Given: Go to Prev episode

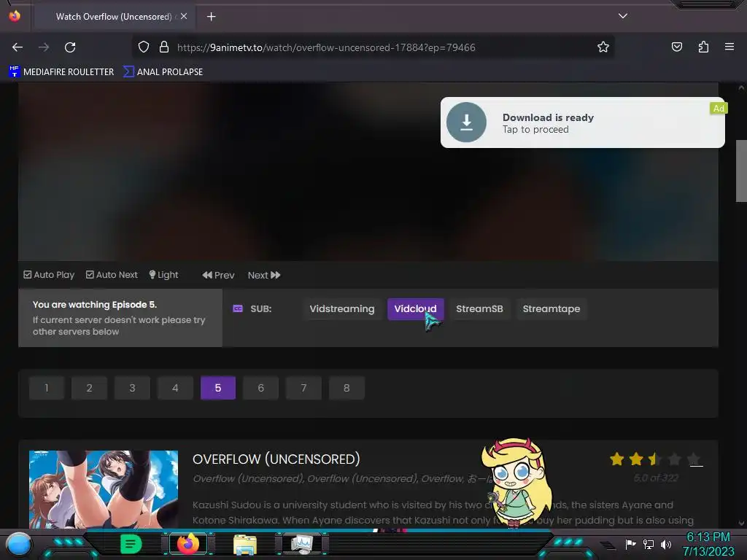Looking at the screenshot, I should 218,275.
